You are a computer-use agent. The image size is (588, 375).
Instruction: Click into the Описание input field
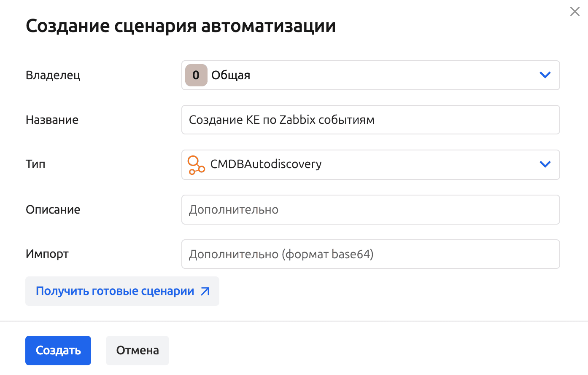click(370, 209)
